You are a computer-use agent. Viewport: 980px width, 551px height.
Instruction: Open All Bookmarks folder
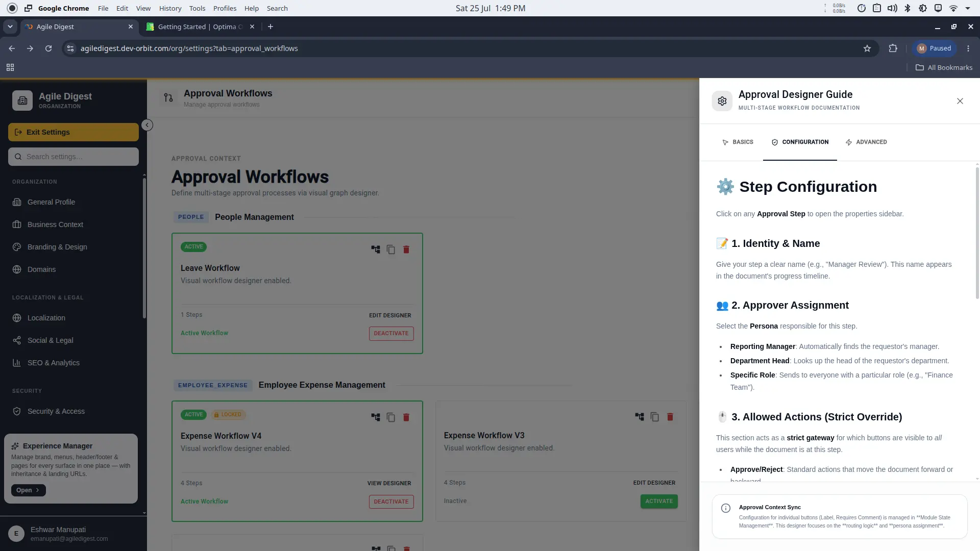(944, 67)
